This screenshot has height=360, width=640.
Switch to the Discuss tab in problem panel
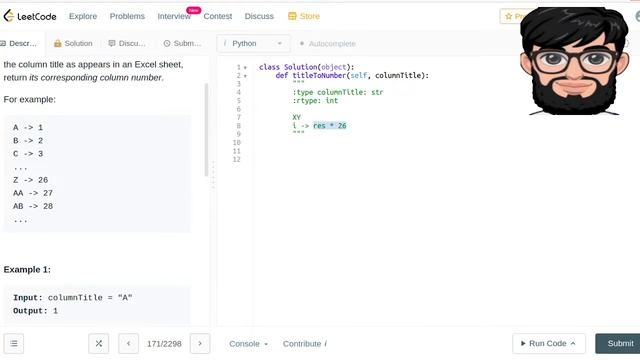[x=127, y=43]
